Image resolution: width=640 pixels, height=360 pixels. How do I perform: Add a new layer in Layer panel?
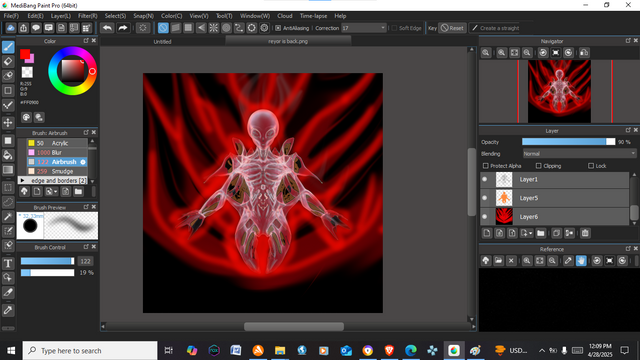487,233
